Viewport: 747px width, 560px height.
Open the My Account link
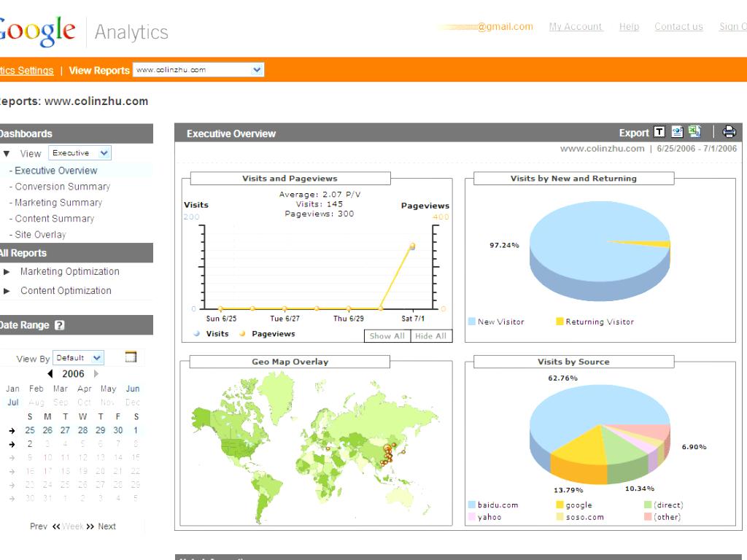(576, 27)
